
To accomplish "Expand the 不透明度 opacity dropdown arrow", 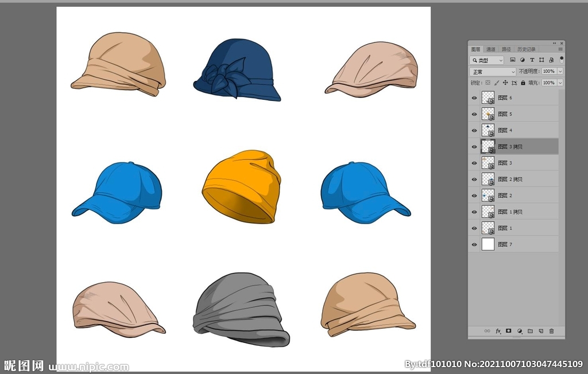I will [x=560, y=72].
